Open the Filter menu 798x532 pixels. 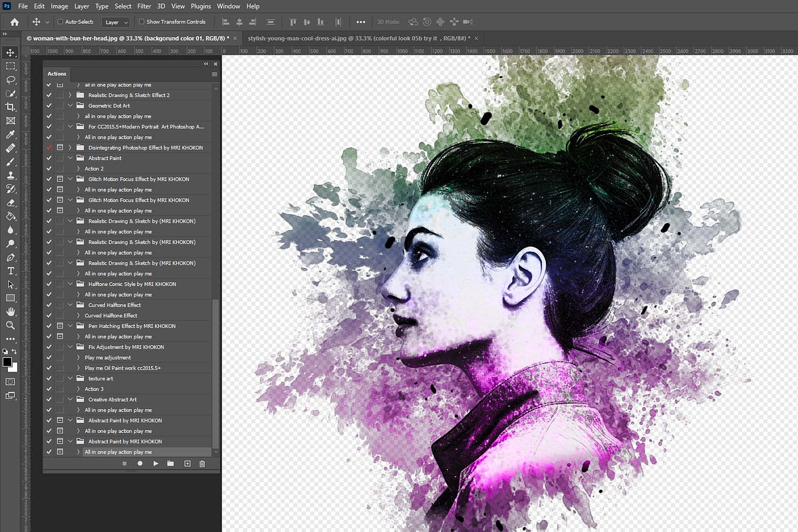pos(144,6)
